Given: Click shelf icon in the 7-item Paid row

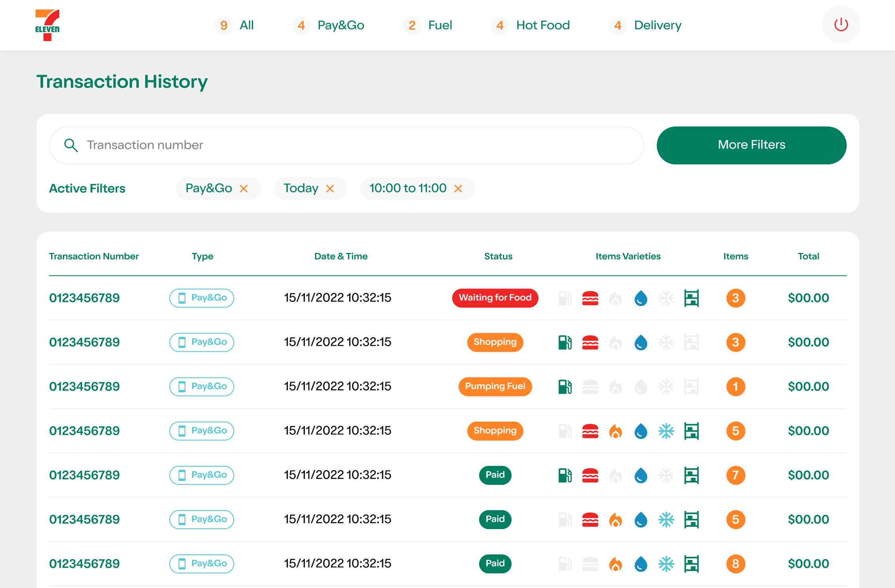Looking at the screenshot, I should (x=691, y=475).
